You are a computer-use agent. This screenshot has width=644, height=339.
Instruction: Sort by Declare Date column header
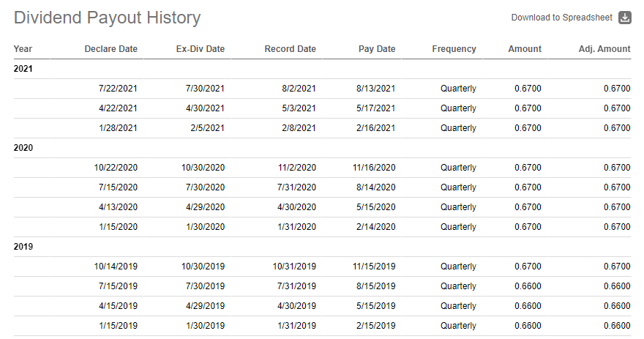tap(111, 49)
